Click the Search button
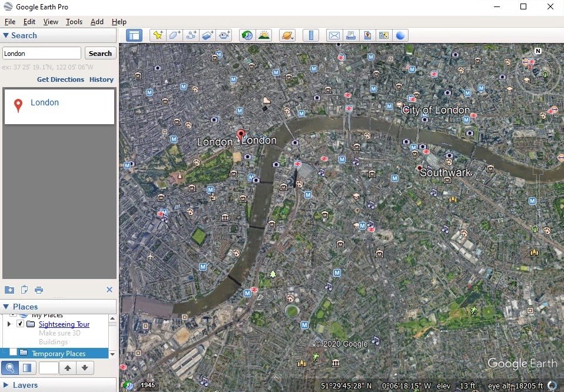Screen dimensions: 564x392 pos(100,53)
